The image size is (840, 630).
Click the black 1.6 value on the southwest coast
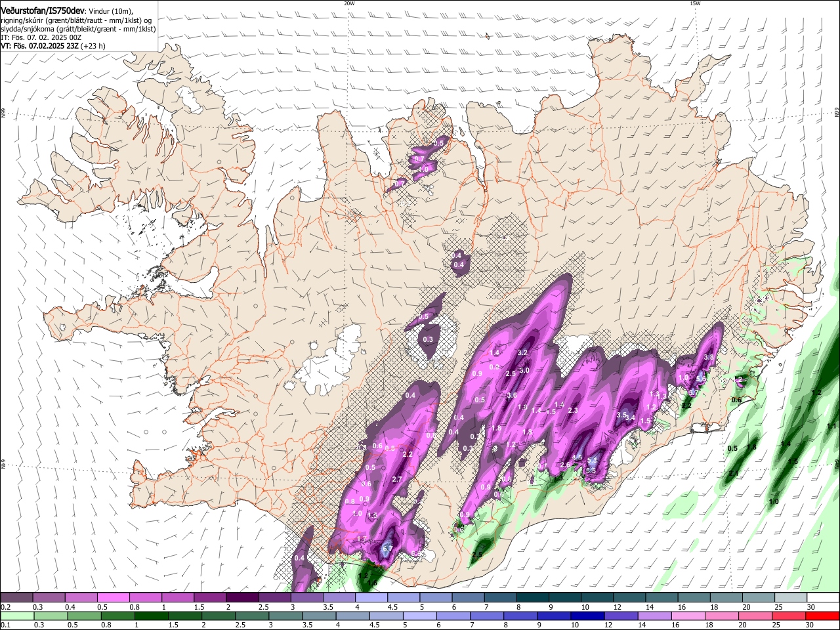[372, 583]
